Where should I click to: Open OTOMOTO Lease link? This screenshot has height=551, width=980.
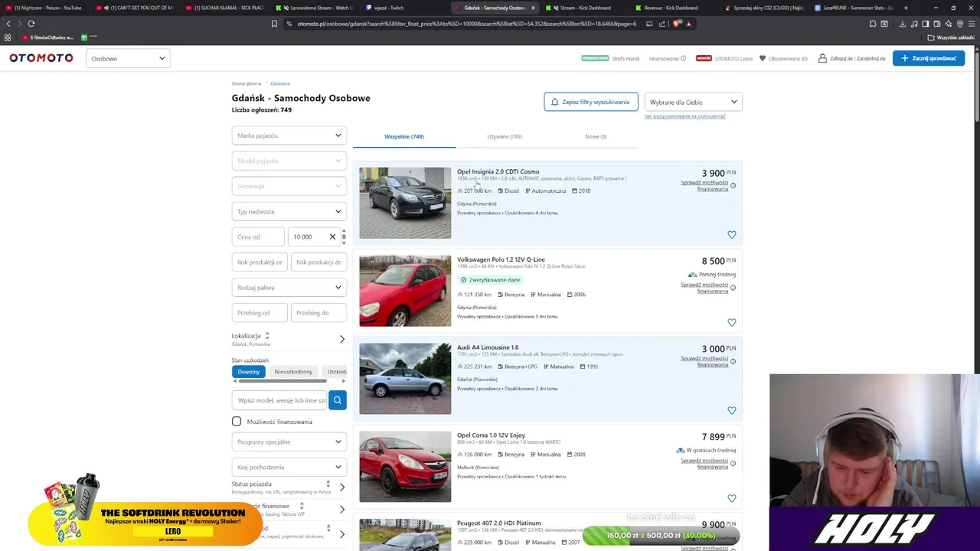pyautogui.click(x=733, y=58)
